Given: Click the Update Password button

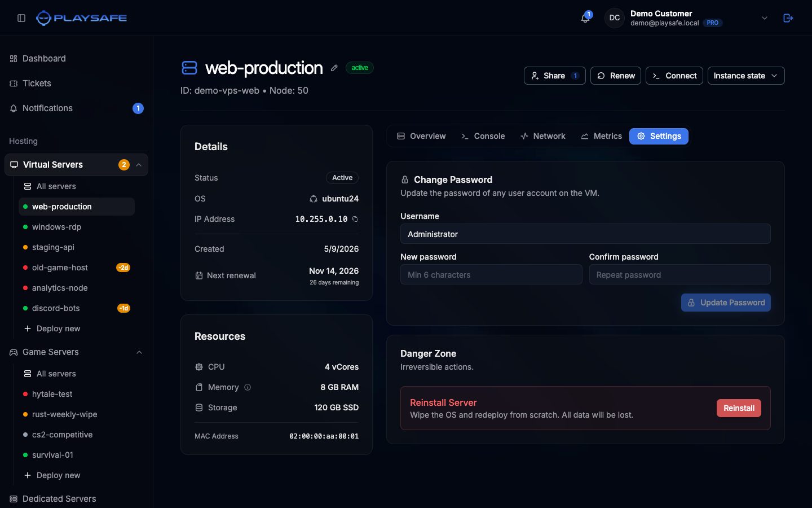Looking at the screenshot, I should 726,303.
